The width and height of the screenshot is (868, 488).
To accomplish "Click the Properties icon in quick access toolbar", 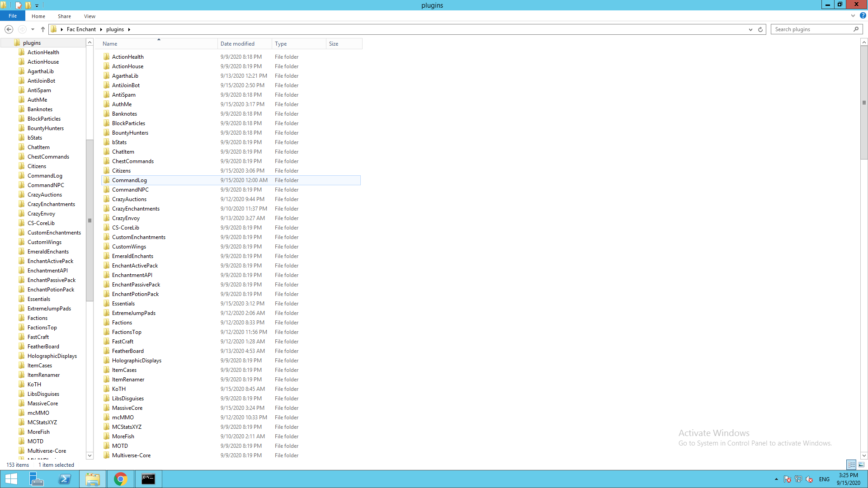I will pos(18,5).
